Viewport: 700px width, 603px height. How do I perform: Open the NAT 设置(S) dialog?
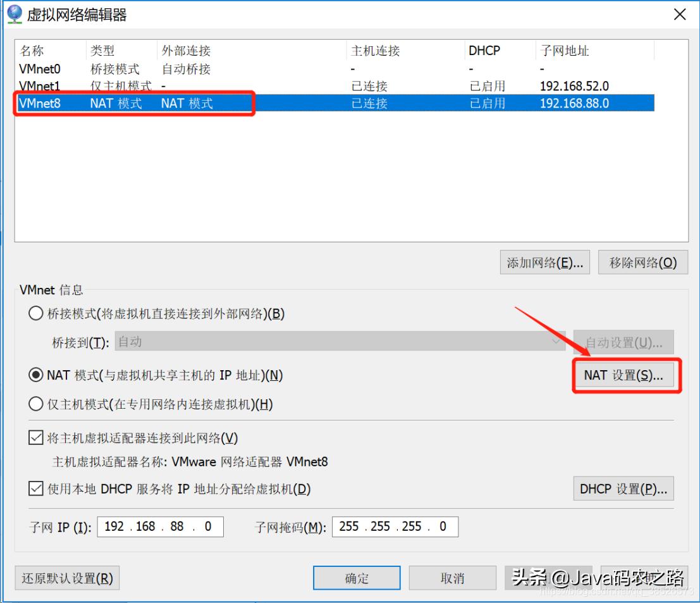click(625, 375)
